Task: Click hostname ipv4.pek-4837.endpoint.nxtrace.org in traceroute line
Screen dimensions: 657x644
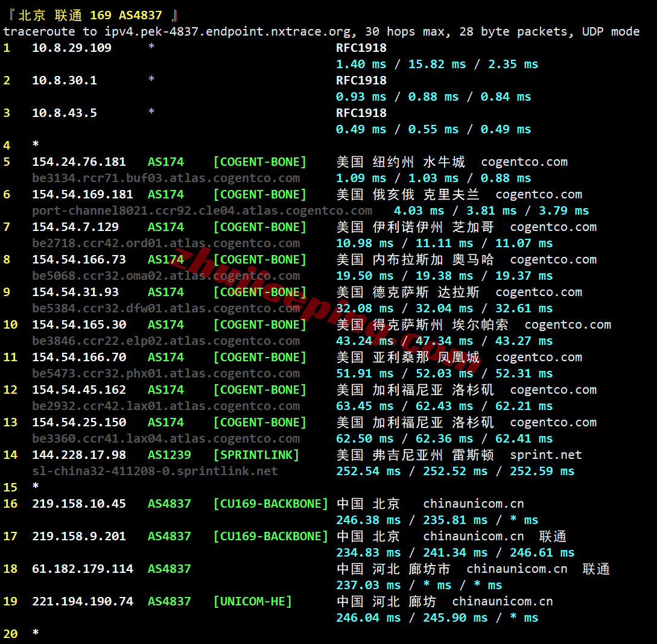Action: click(x=228, y=32)
